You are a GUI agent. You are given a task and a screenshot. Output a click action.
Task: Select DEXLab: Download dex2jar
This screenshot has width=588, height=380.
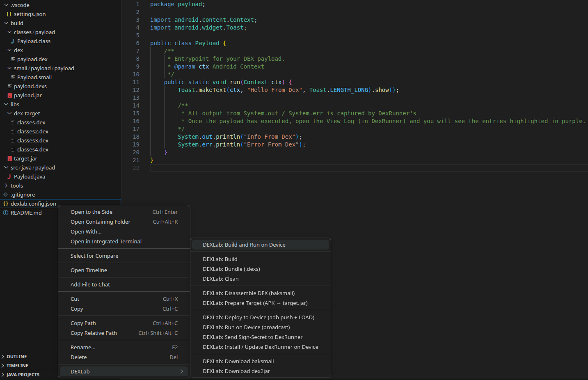tap(261, 371)
